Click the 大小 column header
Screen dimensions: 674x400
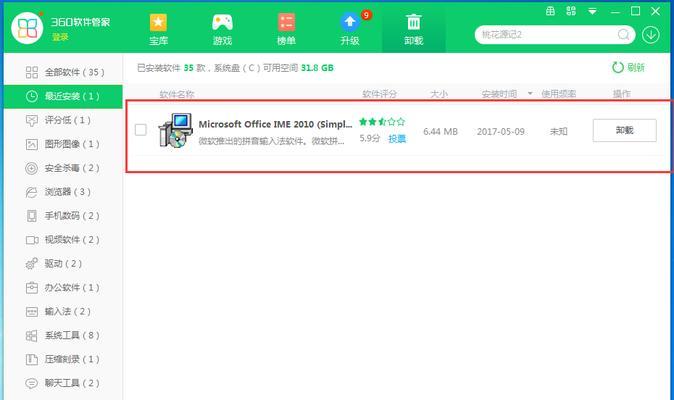coord(439,94)
